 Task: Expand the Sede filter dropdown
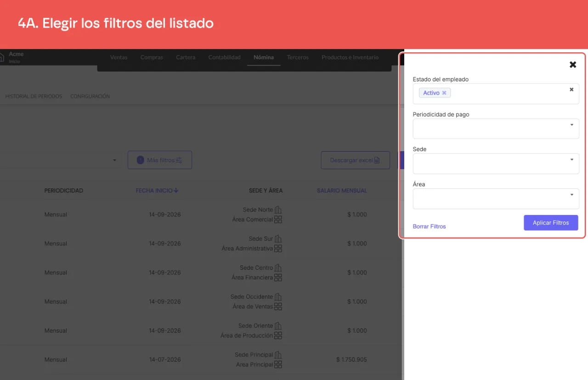[496, 164]
